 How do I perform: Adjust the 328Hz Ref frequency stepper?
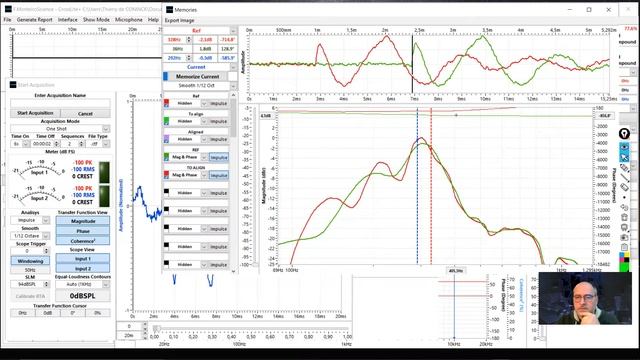(189, 40)
